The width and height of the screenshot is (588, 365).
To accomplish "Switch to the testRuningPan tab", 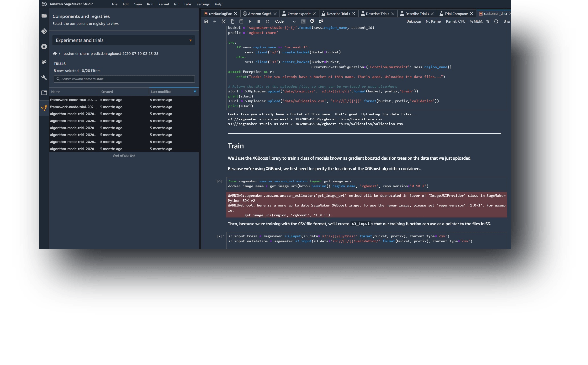I will 220,14.
